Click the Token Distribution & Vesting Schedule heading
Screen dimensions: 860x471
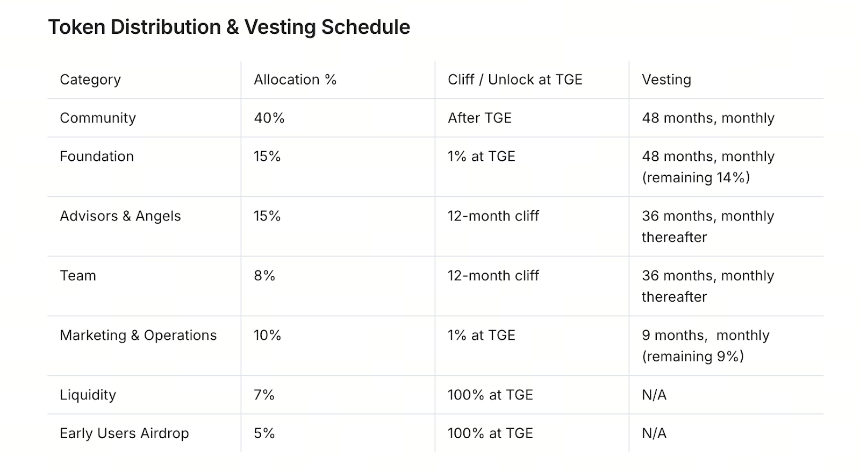tap(229, 27)
